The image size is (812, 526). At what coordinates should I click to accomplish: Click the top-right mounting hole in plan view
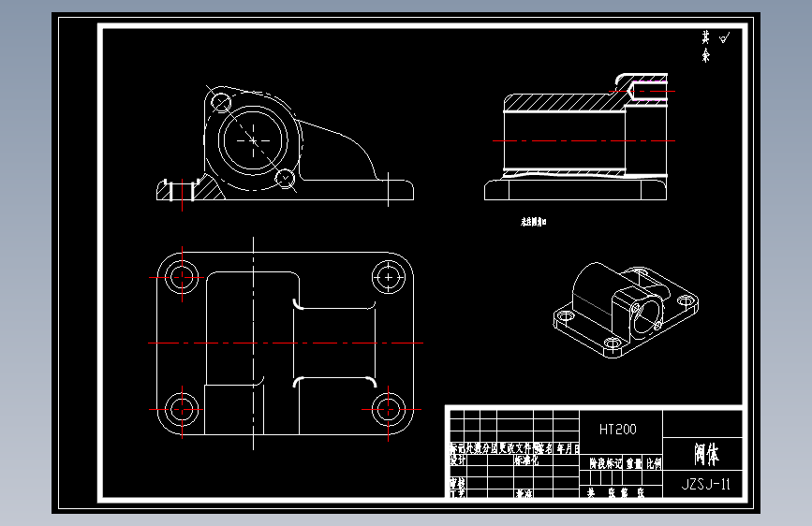coord(389,277)
